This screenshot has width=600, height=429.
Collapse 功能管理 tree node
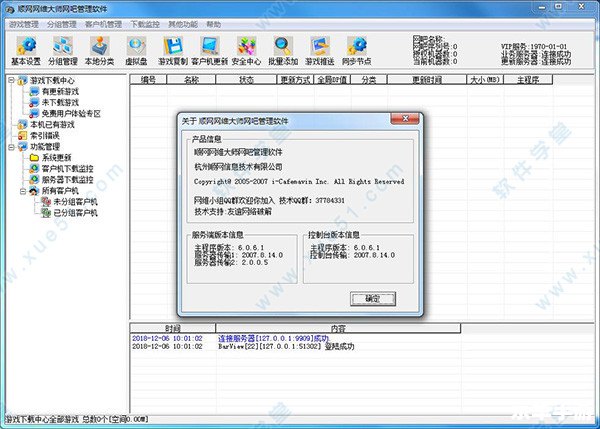click(11, 147)
